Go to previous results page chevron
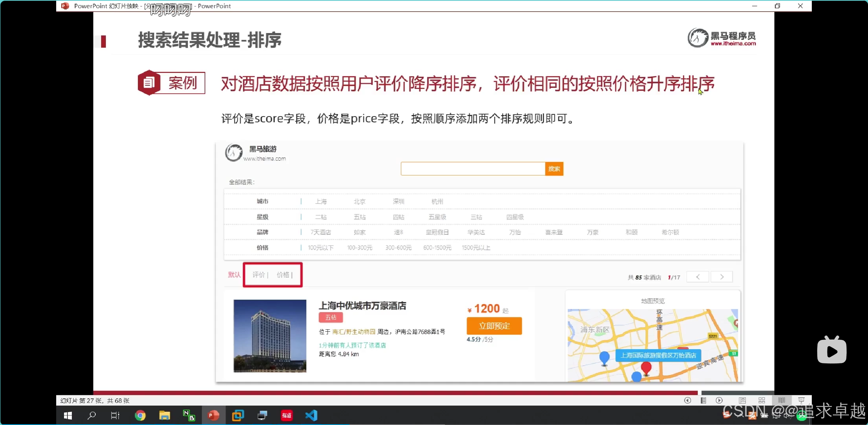This screenshot has height=425, width=868. click(698, 277)
